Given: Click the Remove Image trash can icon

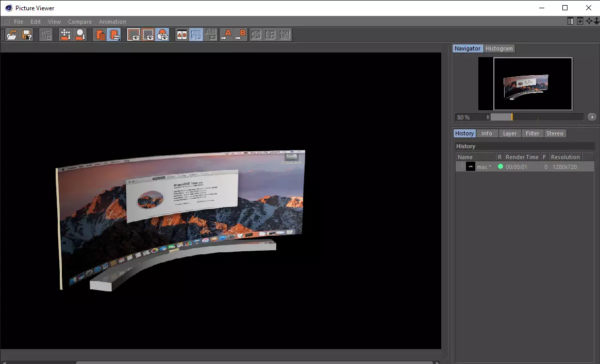Looking at the screenshot, I should [100, 35].
